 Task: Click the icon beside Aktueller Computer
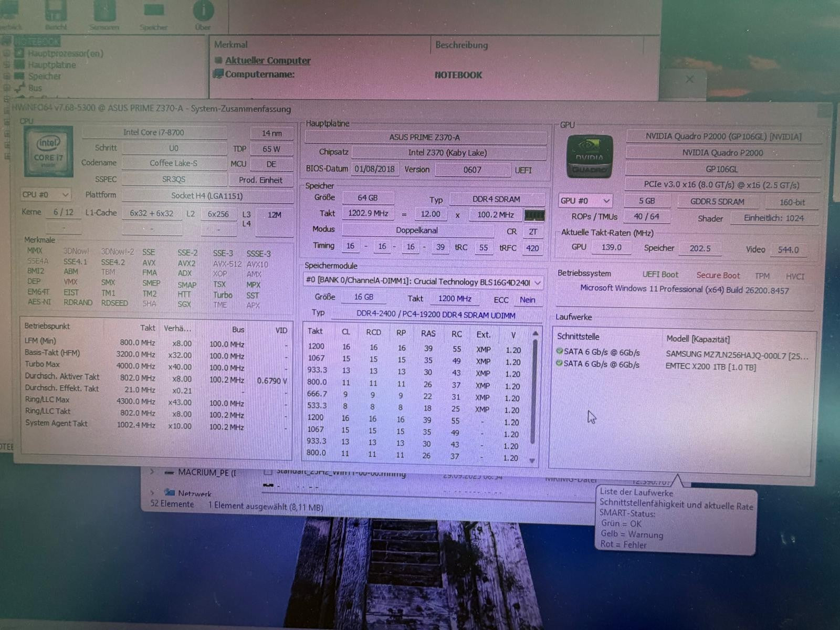pyautogui.click(x=218, y=60)
